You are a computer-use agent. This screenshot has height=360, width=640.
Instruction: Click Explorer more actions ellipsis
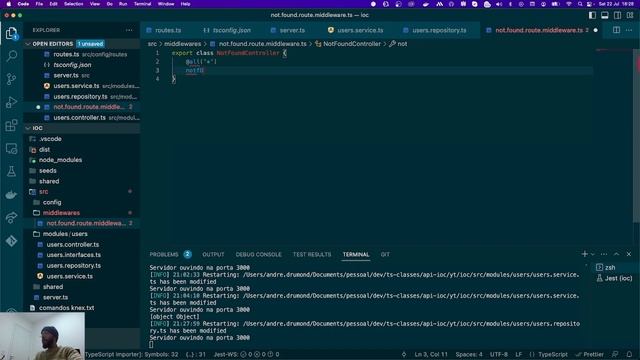129,30
